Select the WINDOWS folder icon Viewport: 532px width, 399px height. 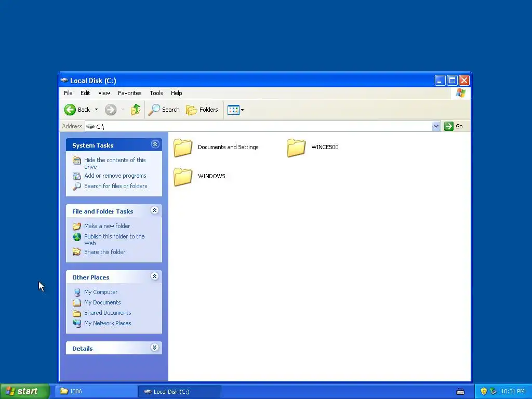[x=183, y=177]
